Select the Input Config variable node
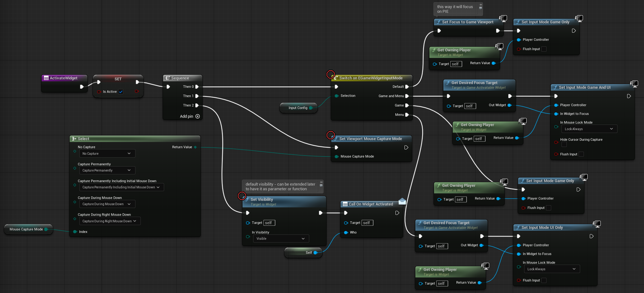 point(298,108)
